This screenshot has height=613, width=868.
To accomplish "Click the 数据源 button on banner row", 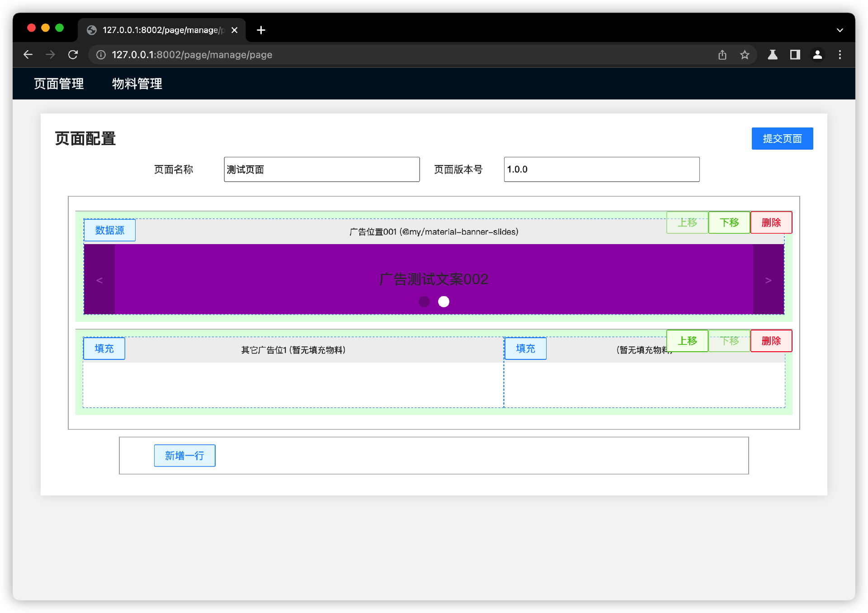I will coord(109,230).
